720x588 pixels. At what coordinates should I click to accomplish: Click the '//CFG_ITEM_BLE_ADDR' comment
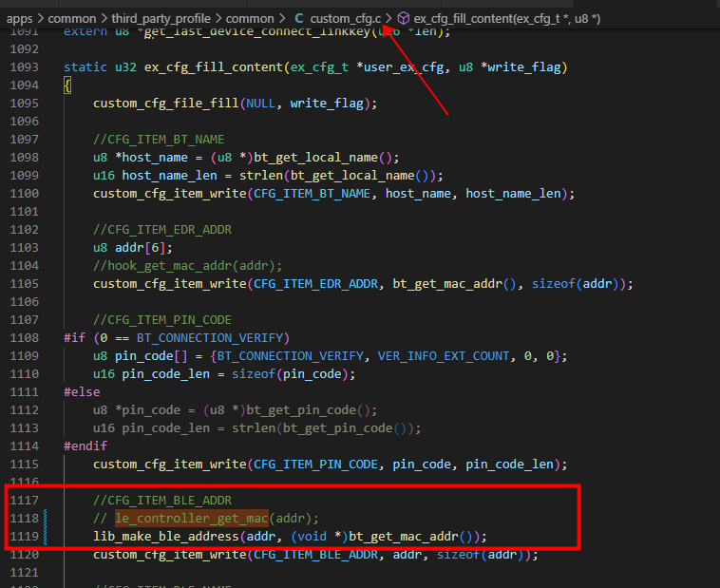point(162,501)
